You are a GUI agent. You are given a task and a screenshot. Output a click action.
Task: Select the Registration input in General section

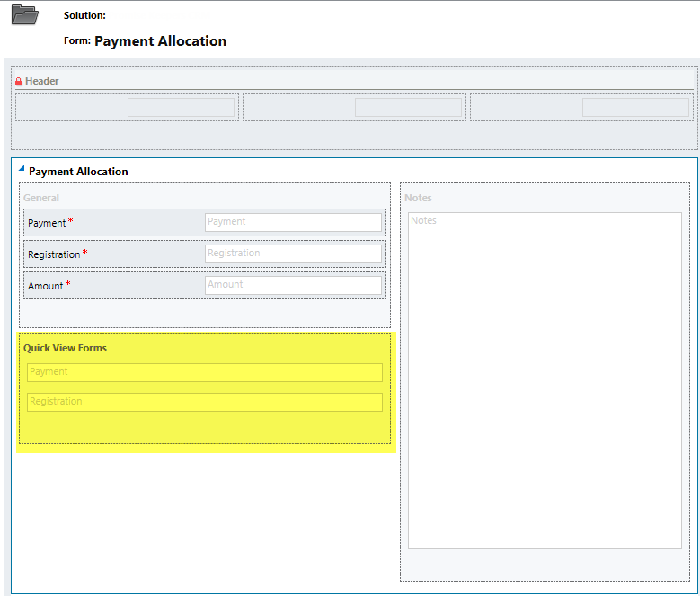click(x=293, y=254)
